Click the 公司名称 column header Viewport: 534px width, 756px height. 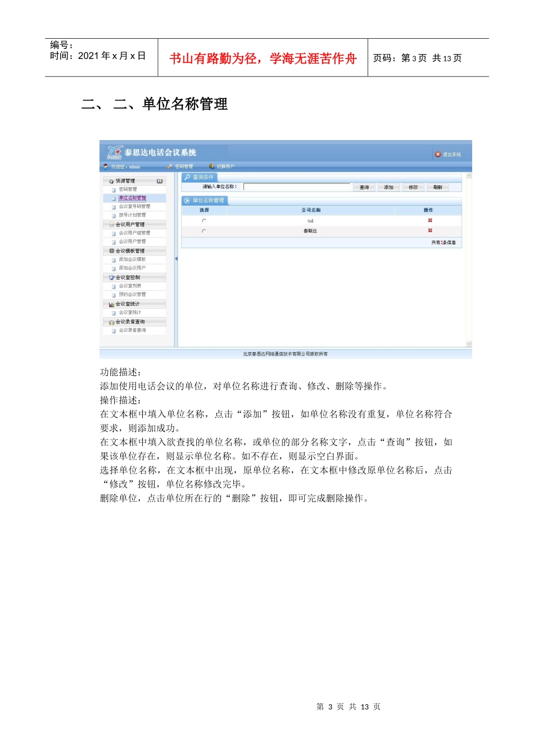click(311, 210)
